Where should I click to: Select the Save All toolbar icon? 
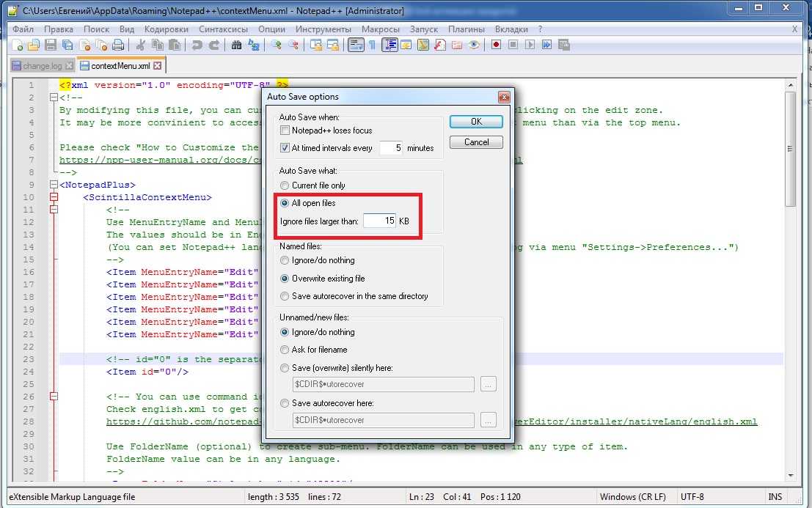[x=66, y=45]
